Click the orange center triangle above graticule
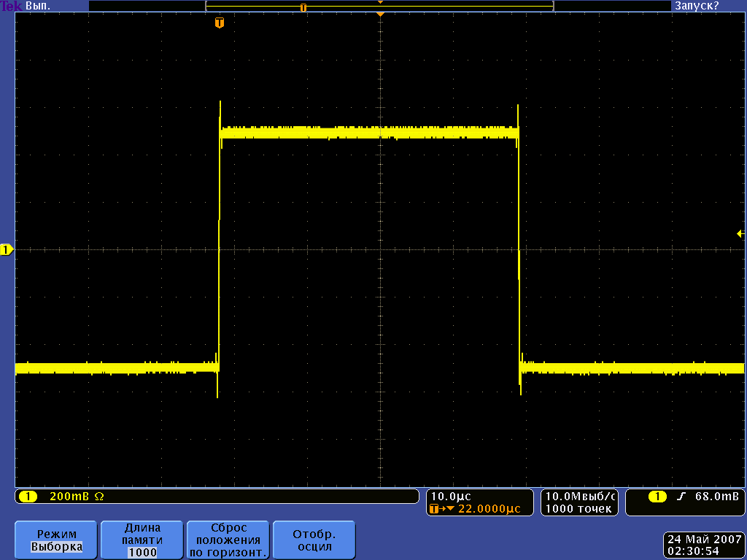The image size is (747, 560). click(379, 14)
